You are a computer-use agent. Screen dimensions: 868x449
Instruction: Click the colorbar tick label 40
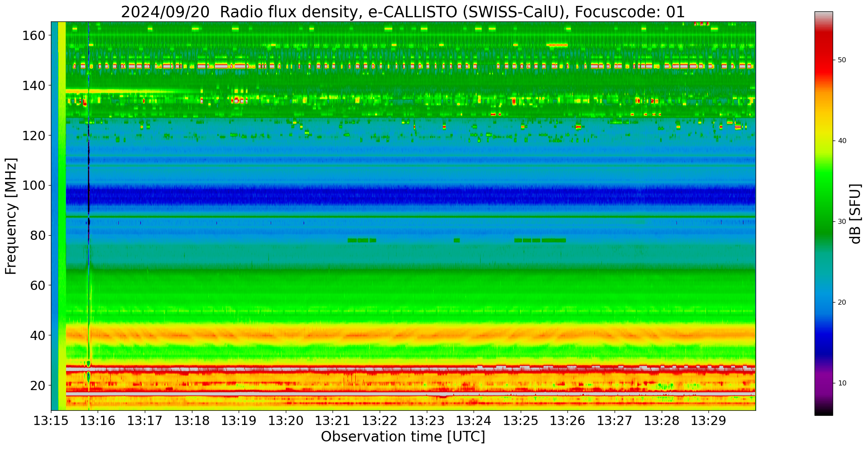click(842, 141)
